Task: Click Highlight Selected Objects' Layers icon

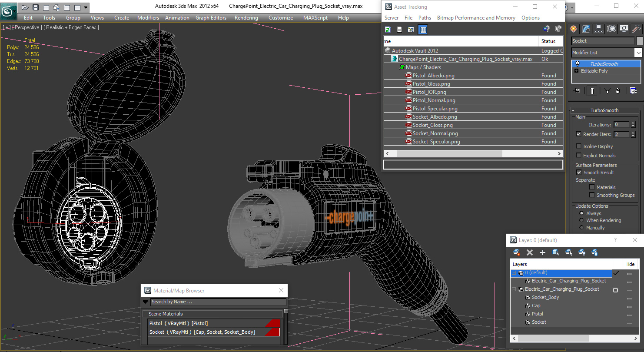Action: click(569, 252)
